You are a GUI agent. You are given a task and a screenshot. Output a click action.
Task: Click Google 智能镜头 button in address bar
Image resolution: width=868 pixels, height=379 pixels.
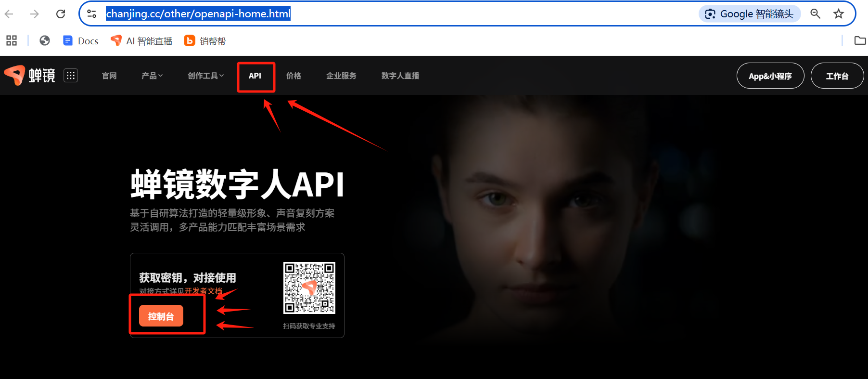point(749,14)
